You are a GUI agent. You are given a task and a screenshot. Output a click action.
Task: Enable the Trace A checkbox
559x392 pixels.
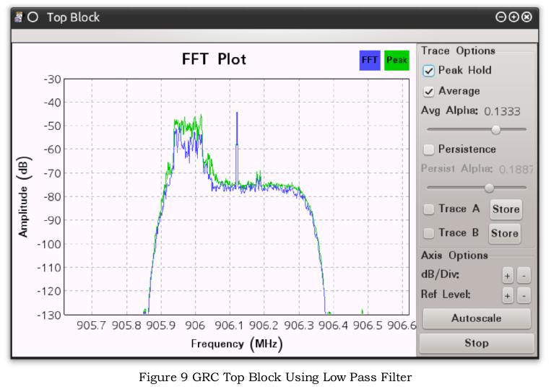point(428,209)
